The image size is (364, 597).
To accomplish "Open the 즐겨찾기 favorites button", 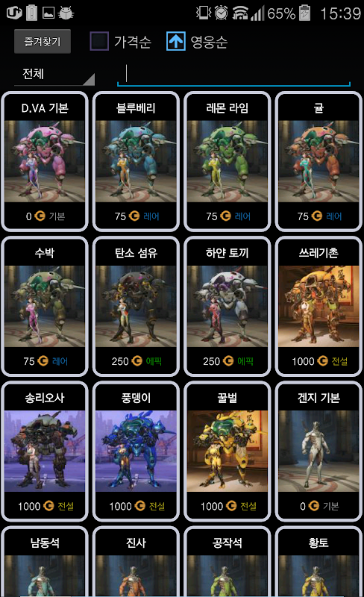I will (43, 41).
